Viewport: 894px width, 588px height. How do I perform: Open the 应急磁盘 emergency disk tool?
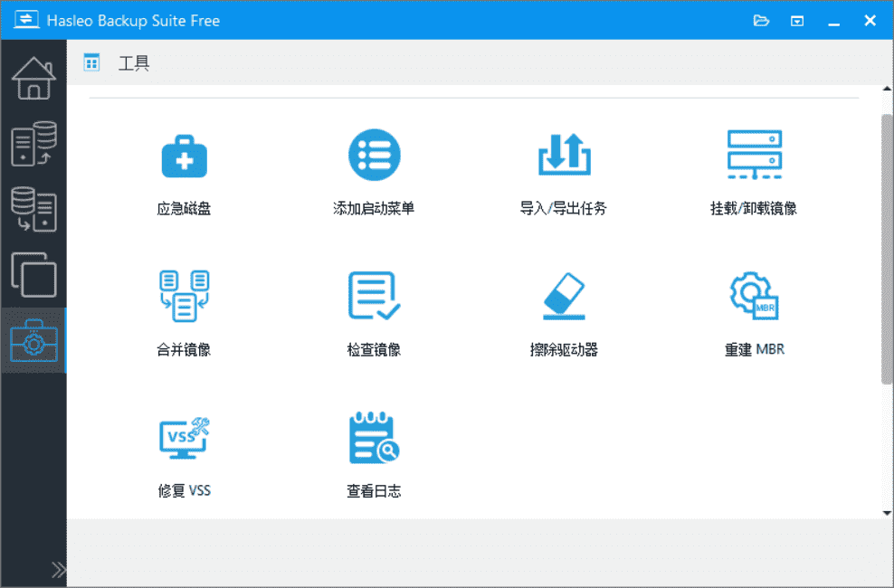tap(184, 157)
